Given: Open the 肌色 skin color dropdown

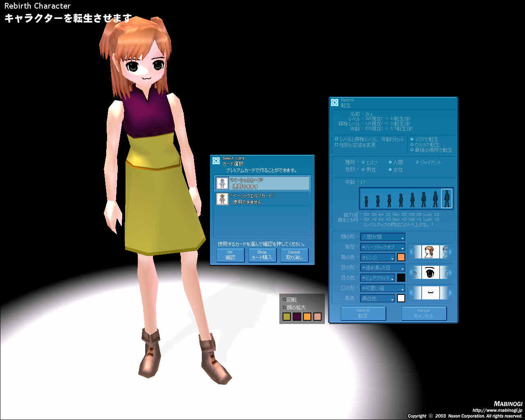Looking at the screenshot, I should pos(377,299).
